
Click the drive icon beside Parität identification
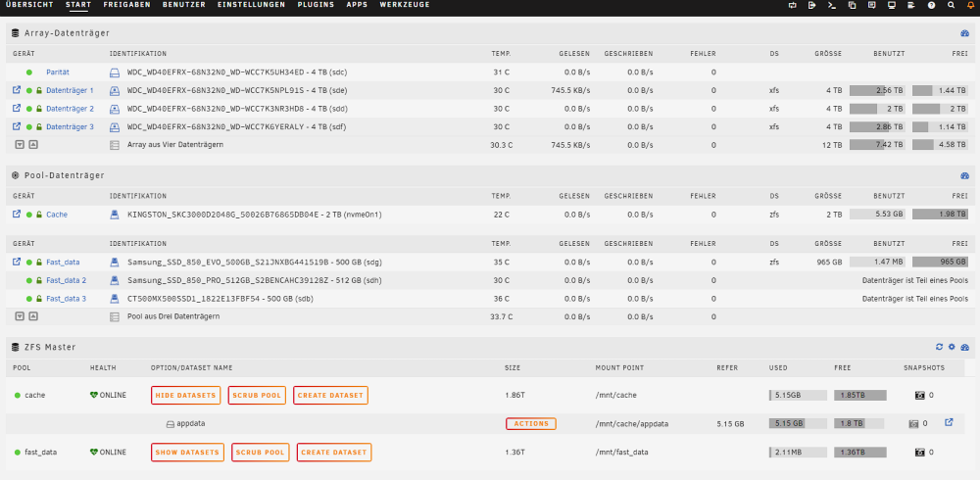(115, 72)
